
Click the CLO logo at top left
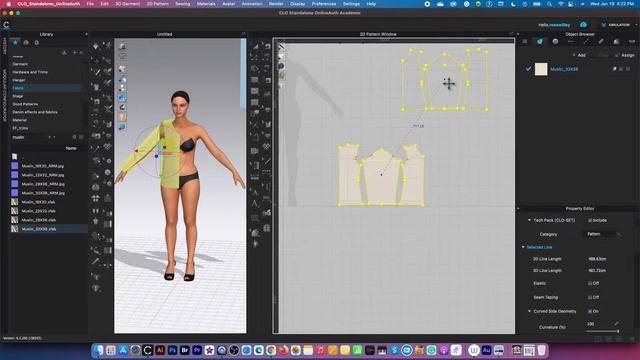pos(6,25)
